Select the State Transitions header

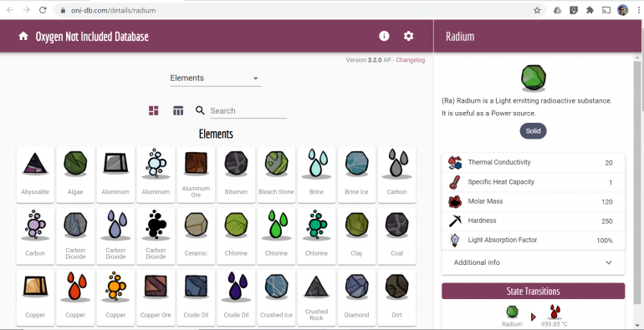point(533,291)
